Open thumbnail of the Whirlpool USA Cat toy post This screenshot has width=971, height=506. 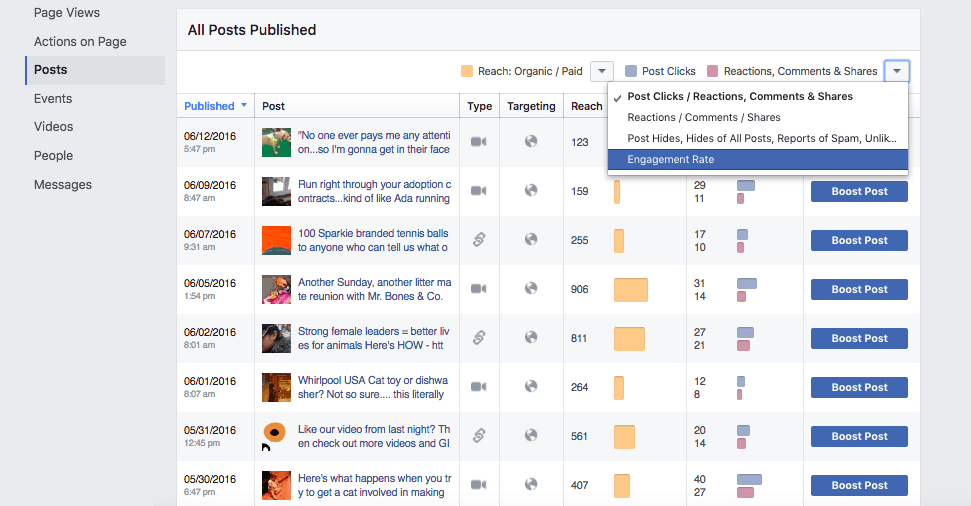[276, 387]
